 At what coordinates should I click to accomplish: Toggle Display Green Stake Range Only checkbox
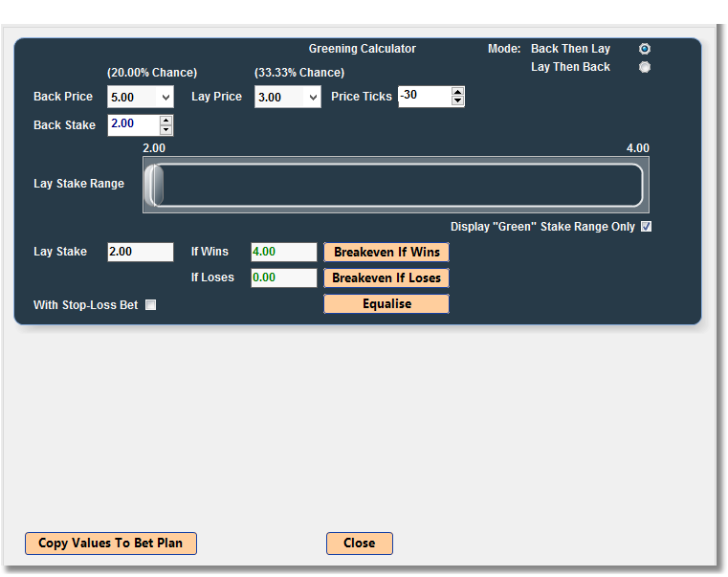646,227
